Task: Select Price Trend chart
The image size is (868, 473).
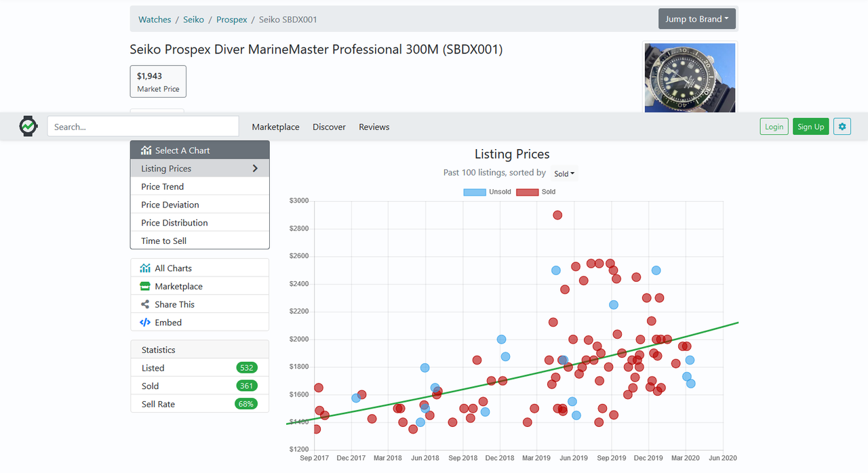Action: [199, 186]
